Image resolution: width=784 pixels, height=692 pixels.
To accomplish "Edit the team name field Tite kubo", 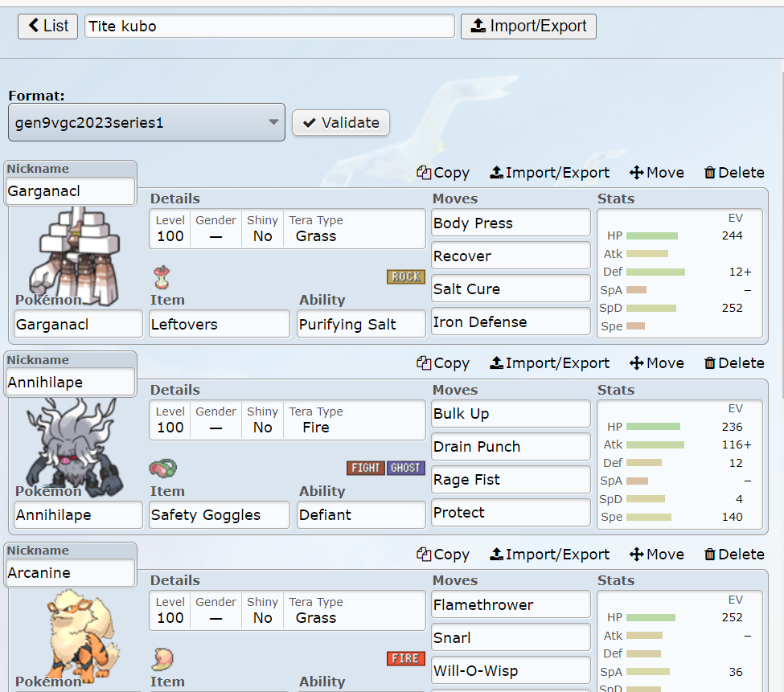I will [x=269, y=26].
